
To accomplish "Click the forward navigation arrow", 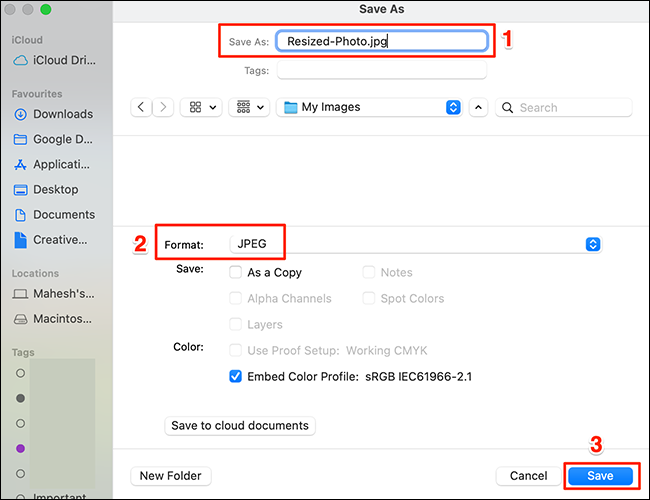I will [x=163, y=107].
